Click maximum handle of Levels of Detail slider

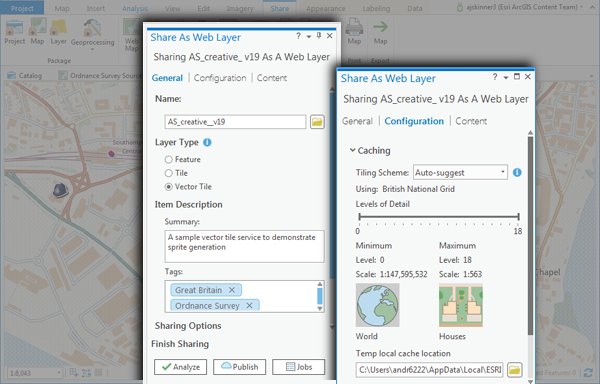point(518,216)
